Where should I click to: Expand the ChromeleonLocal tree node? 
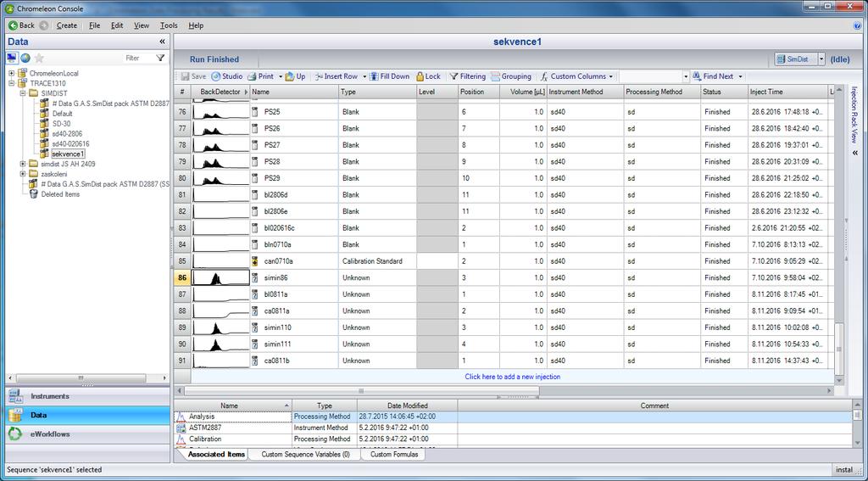(12, 73)
